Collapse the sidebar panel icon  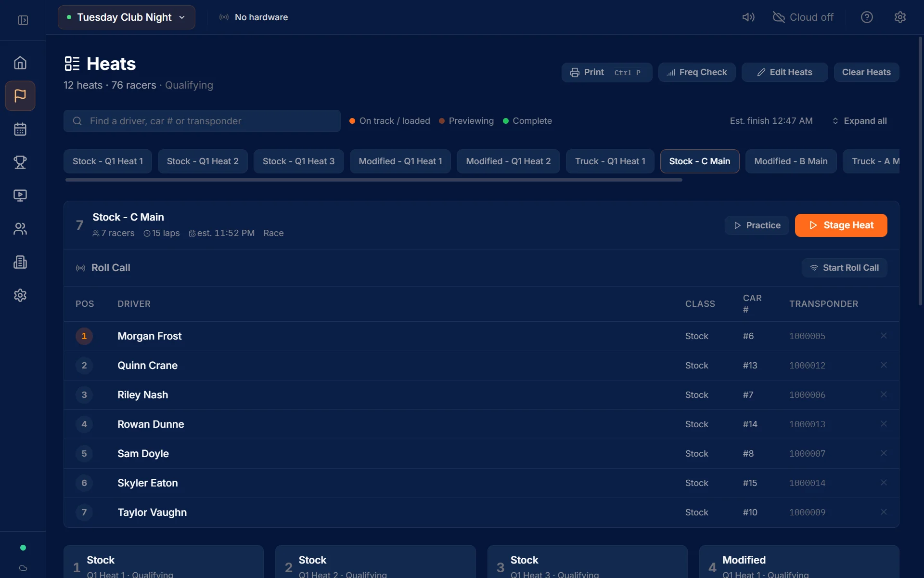pos(23,20)
